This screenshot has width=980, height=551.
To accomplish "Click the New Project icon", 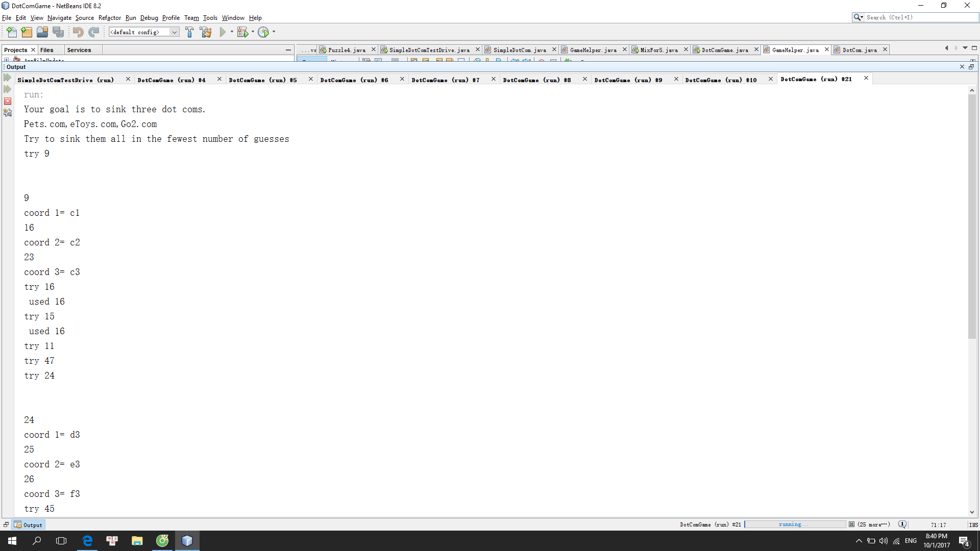I will [27, 32].
